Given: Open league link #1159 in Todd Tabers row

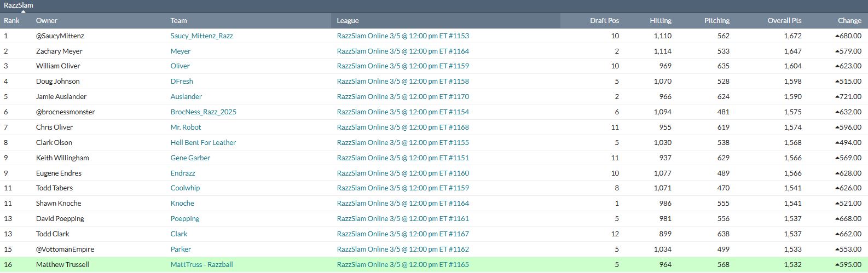Looking at the screenshot, I should tap(403, 188).
